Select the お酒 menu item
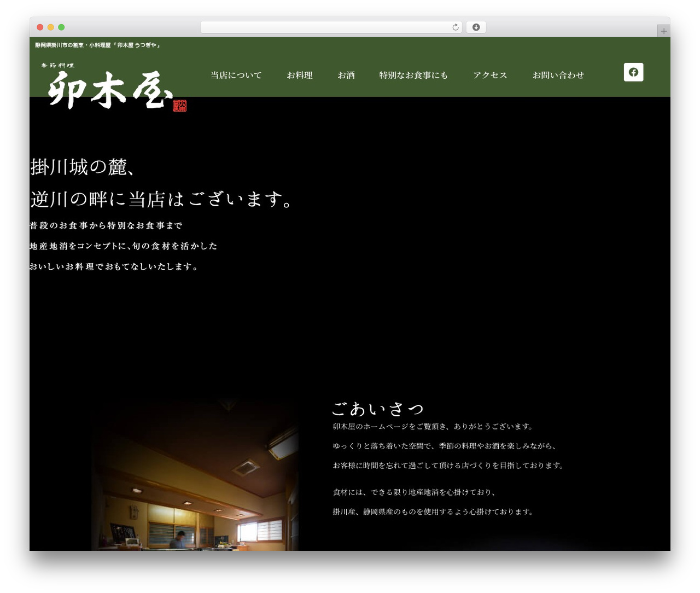The width and height of the screenshot is (700, 593). (x=346, y=75)
